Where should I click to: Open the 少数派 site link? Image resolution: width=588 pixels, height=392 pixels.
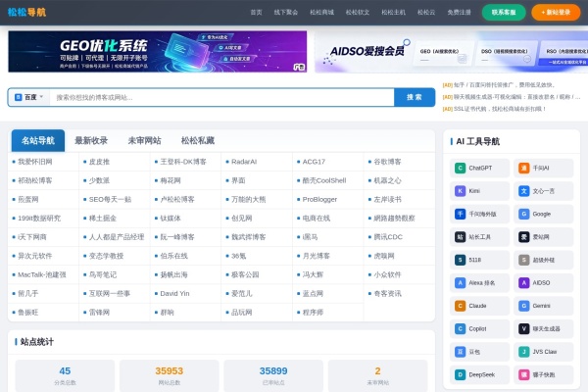click(99, 180)
